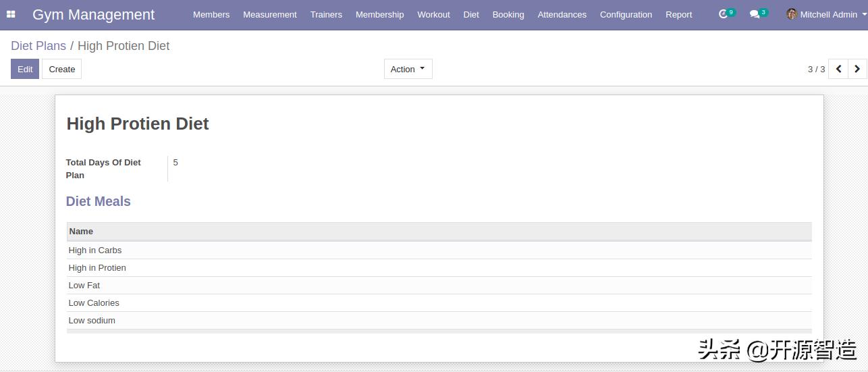Image resolution: width=868 pixels, height=372 pixels.
Task: Open the Configuration menu
Action: coord(626,14)
